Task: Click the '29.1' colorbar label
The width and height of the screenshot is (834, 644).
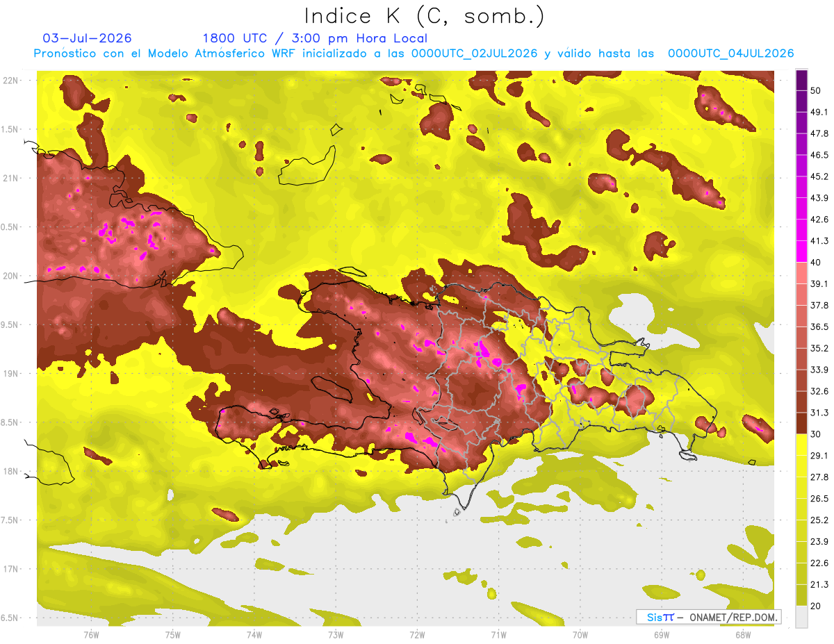Action: [819, 455]
